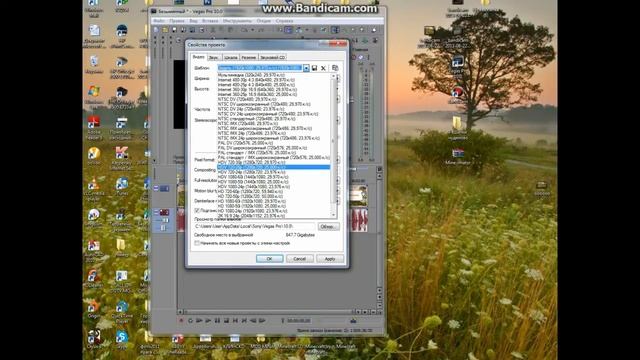Choose HD 720-60p (1280x720) template
Image resolution: width=640 pixels, height=360 pixels.
click(x=273, y=191)
